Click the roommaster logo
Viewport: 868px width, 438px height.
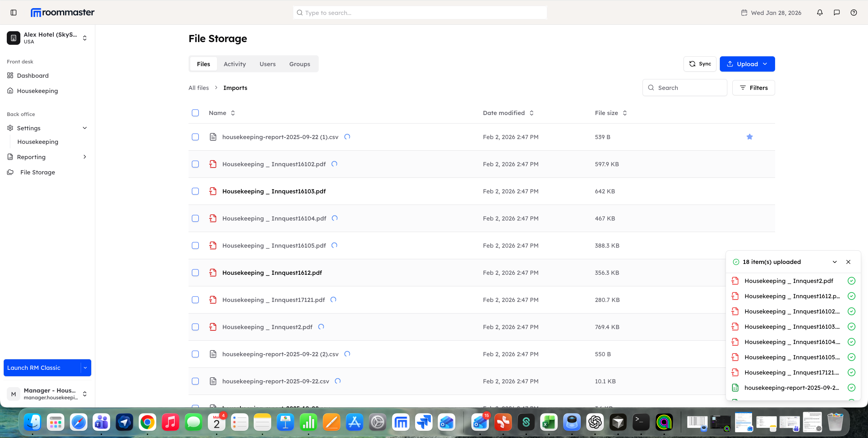coord(62,12)
